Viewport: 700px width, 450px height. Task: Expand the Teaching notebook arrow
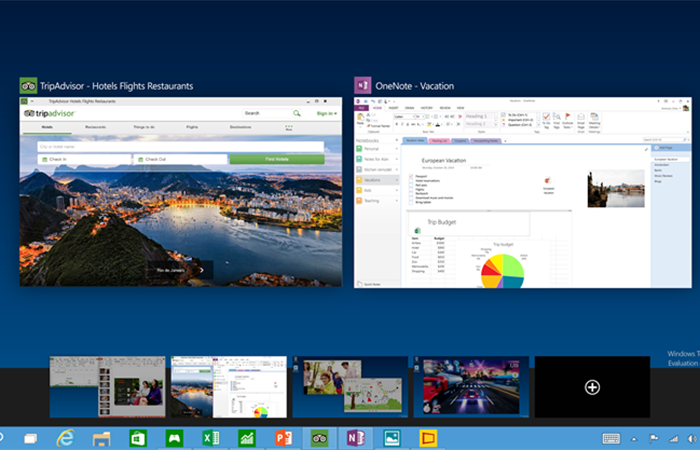click(396, 201)
